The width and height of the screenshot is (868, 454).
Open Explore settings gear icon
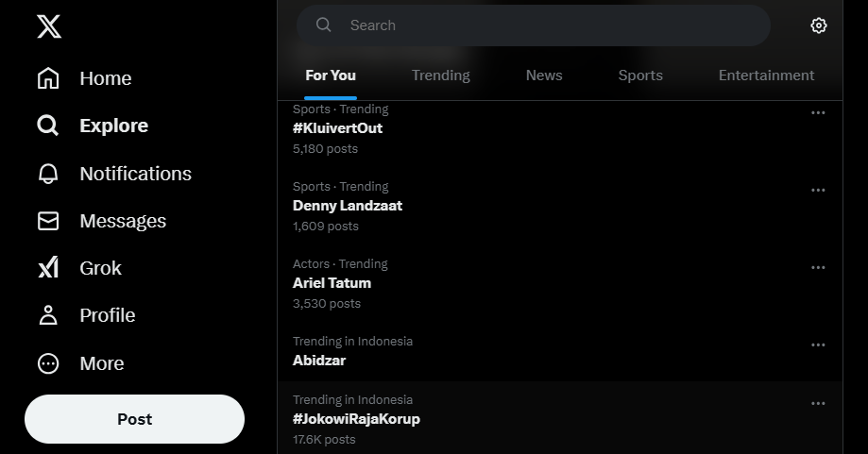click(819, 25)
